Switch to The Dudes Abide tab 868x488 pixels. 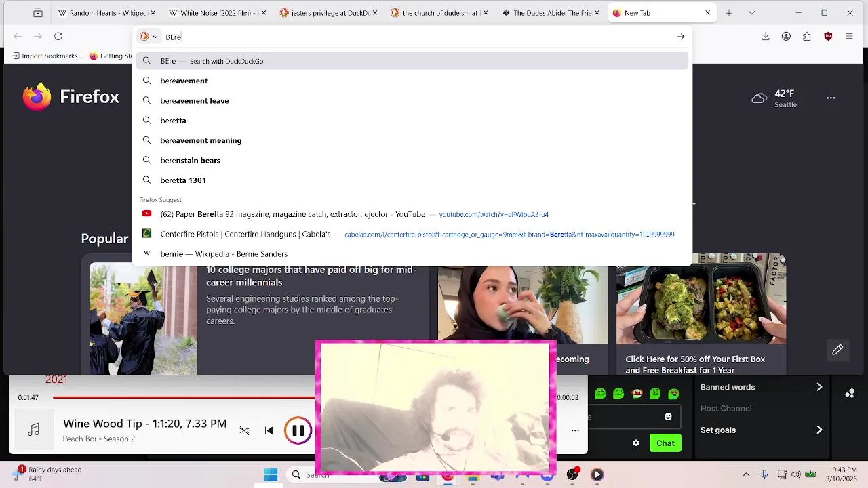coord(549,13)
